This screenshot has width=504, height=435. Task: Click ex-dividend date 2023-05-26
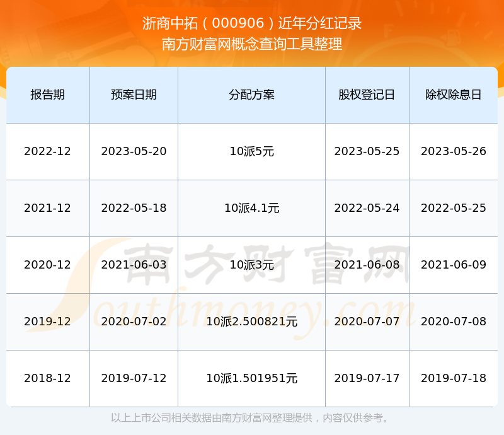(453, 151)
